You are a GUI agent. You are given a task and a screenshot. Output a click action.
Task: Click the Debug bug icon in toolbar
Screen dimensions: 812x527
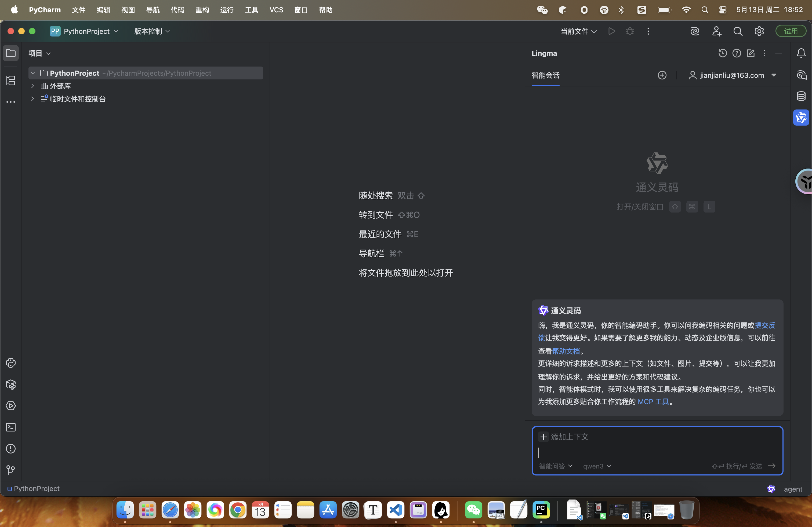coord(630,31)
